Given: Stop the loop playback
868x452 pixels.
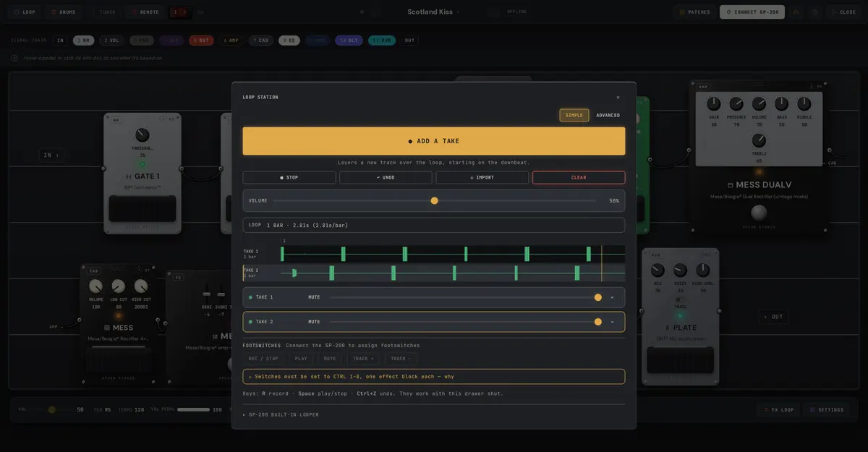Looking at the screenshot, I should (289, 177).
